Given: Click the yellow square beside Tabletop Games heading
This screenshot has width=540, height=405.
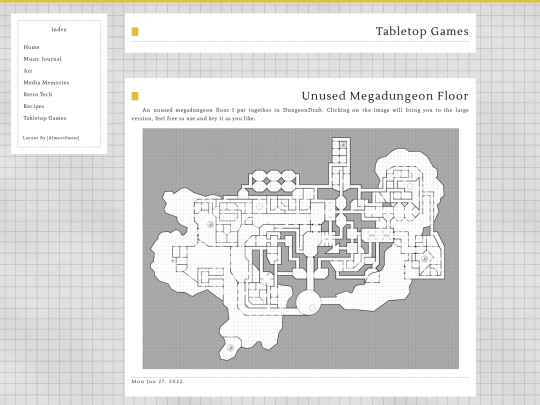Looking at the screenshot, I should 135,32.
